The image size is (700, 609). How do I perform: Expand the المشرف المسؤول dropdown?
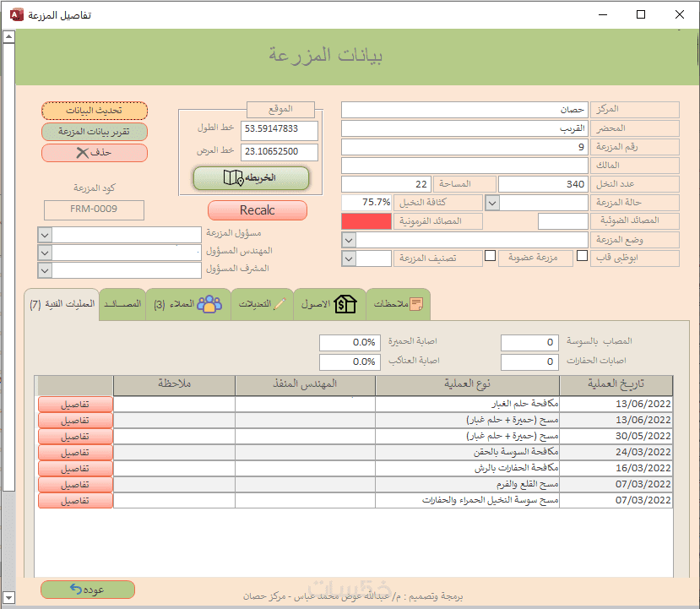coord(45,270)
